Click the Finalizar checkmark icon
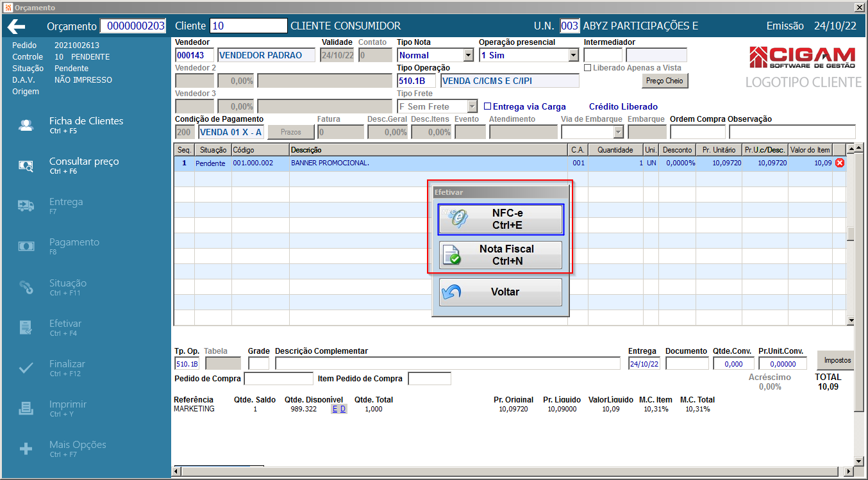Screen dimensions: 868x480 pyautogui.click(x=26, y=368)
